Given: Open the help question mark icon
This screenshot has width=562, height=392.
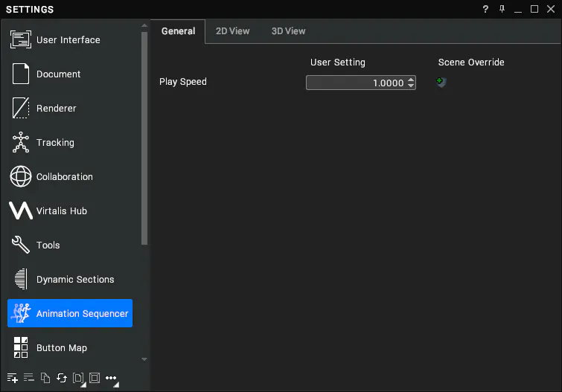Looking at the screenshot, I should point(485,9).
